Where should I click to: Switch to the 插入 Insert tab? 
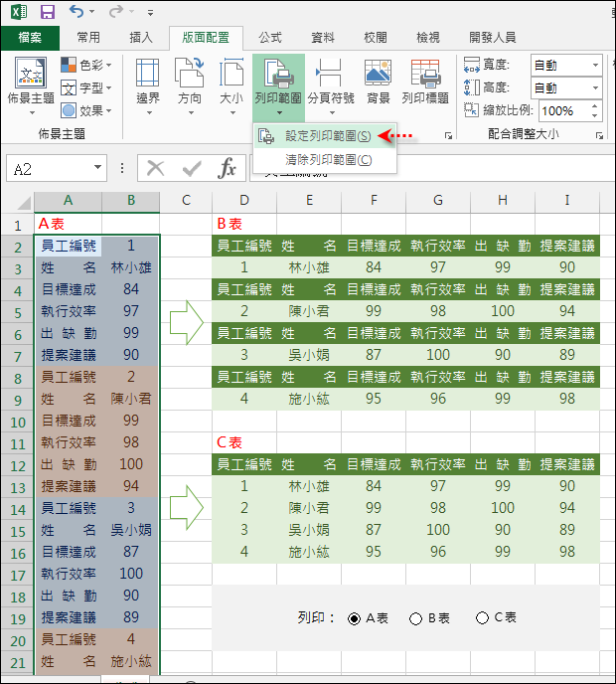pos(141,38)
